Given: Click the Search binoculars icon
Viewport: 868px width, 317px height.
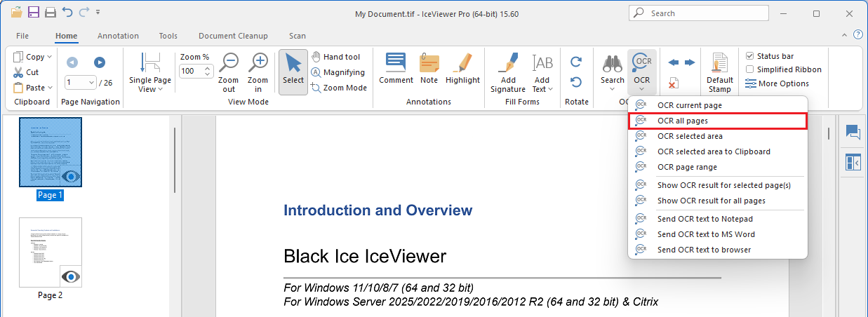Looking at the screenshot, I should click(613, 64).
